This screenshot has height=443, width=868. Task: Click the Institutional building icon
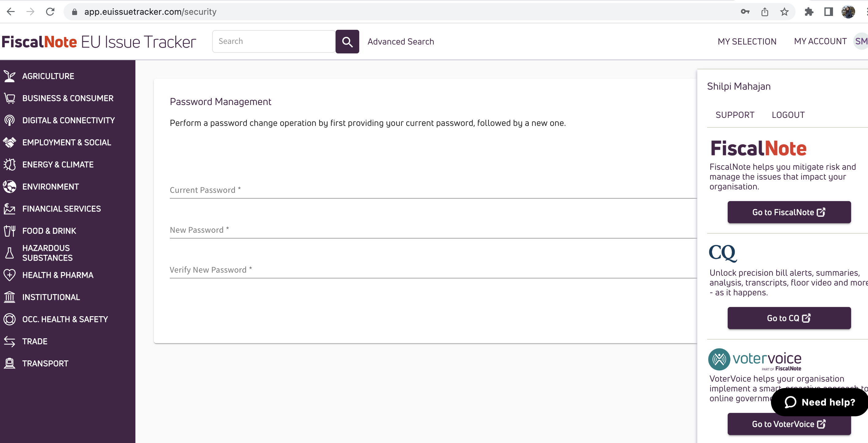10,297
